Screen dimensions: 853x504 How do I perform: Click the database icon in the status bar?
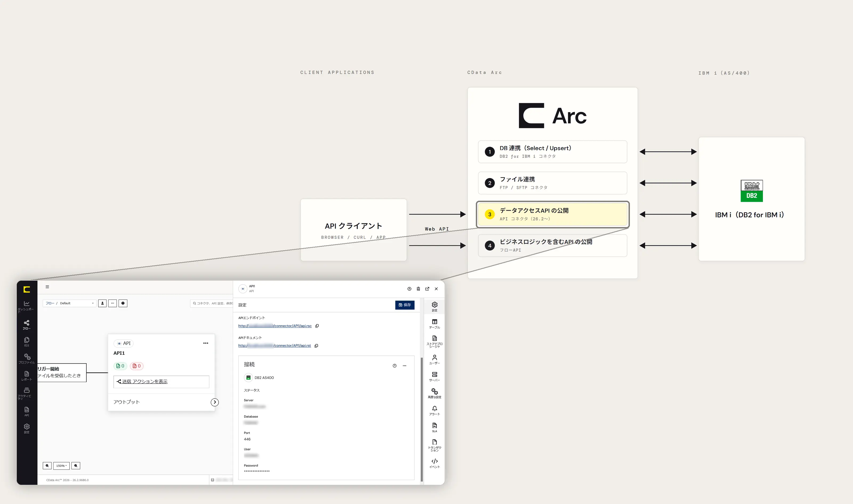coord(212,480)
